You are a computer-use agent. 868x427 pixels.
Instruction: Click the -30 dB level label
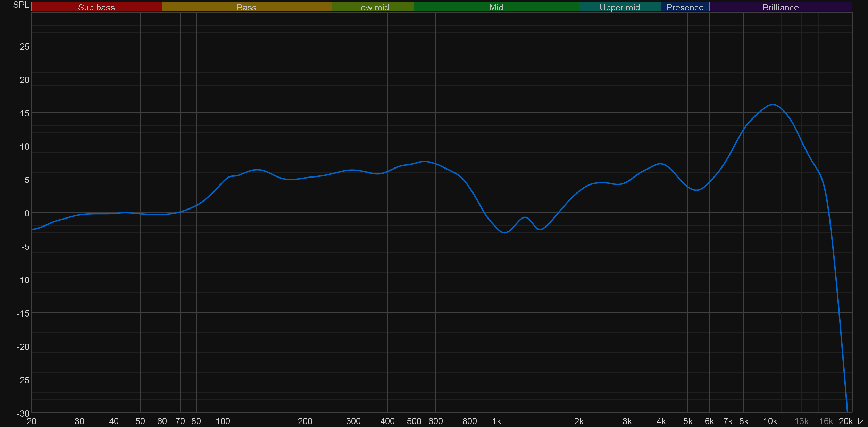click(23, 413)
